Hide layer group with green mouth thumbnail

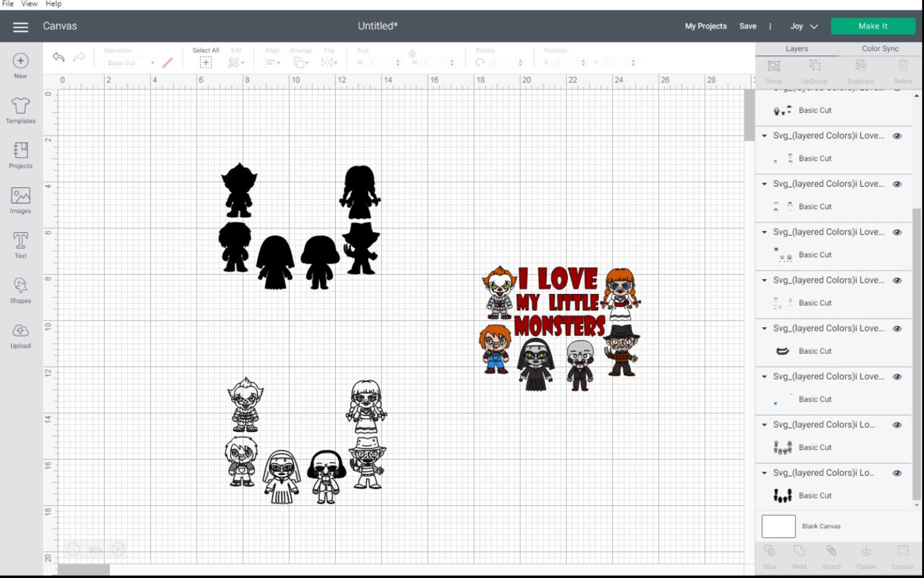(x=897, y=328)
